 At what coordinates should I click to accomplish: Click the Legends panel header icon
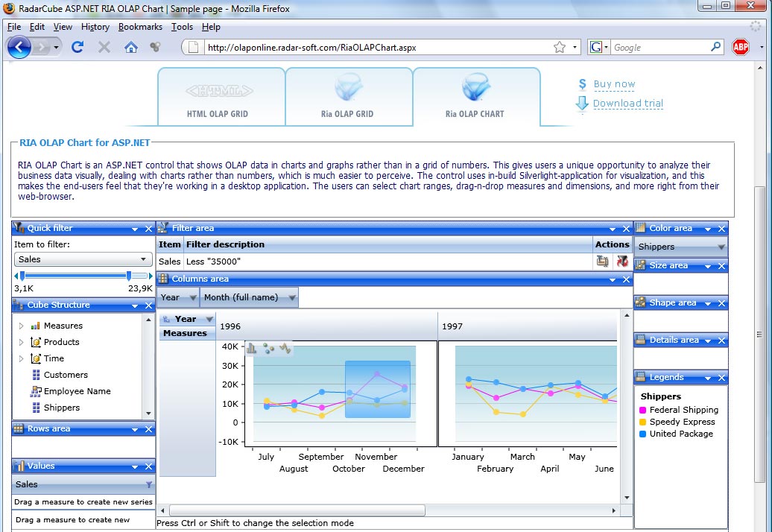(x=641, y=377)
